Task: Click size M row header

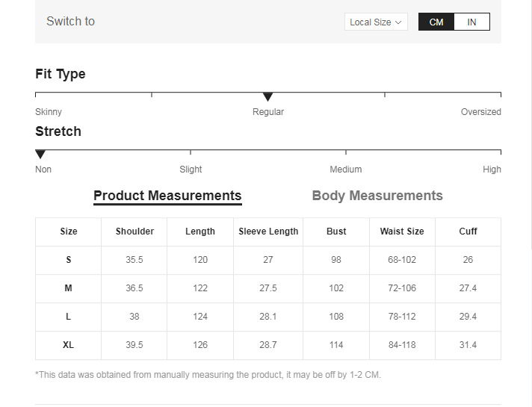Action: [69, 288]
